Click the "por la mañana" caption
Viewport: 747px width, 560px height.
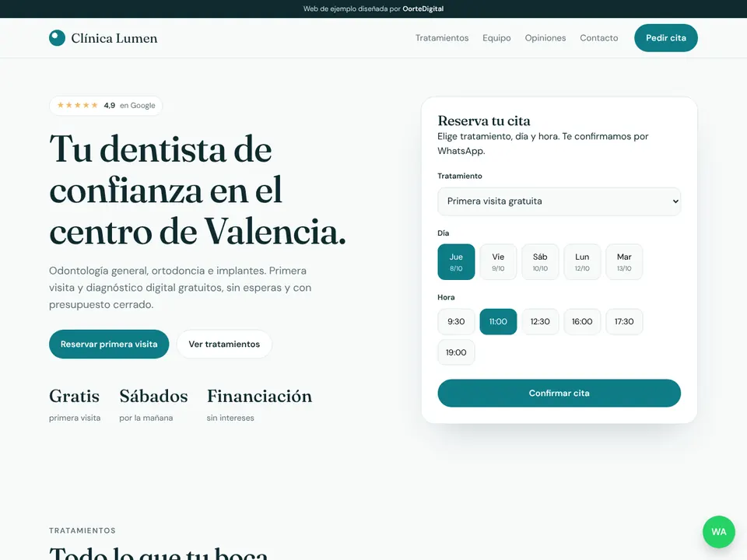pos(146,418)
